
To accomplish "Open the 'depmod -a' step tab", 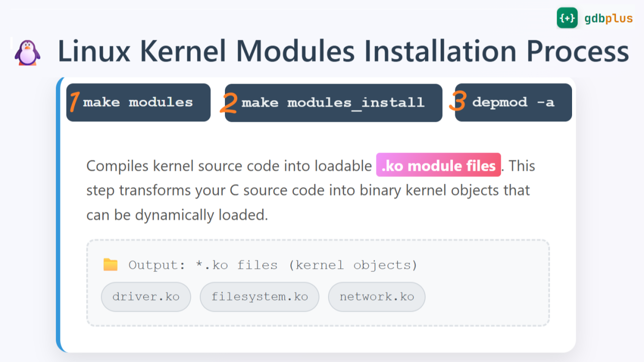I will (513, 103).
